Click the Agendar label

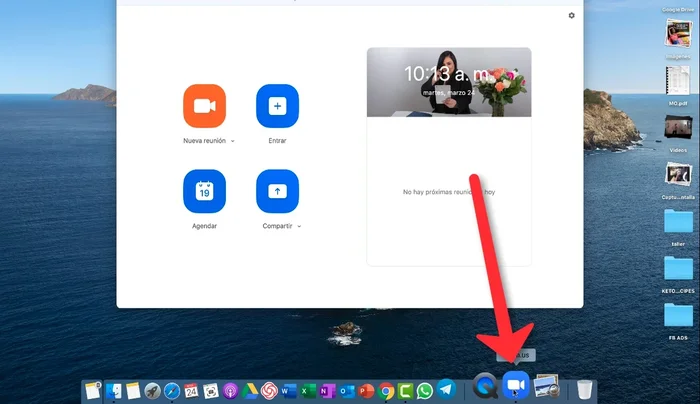click(x=204, y=226)
